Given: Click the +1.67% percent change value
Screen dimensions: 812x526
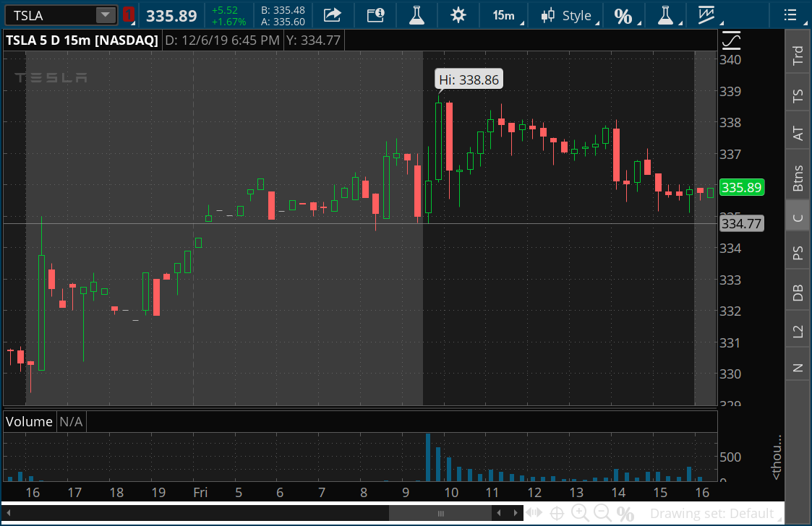Looking at the screenshot, I should click(x=228, y=22).
